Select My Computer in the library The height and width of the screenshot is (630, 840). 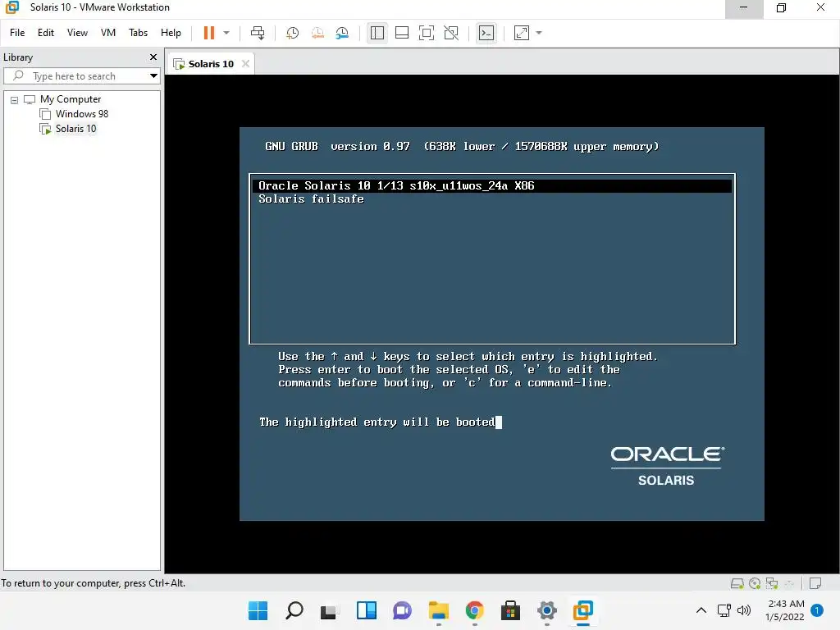click(71, 99)
